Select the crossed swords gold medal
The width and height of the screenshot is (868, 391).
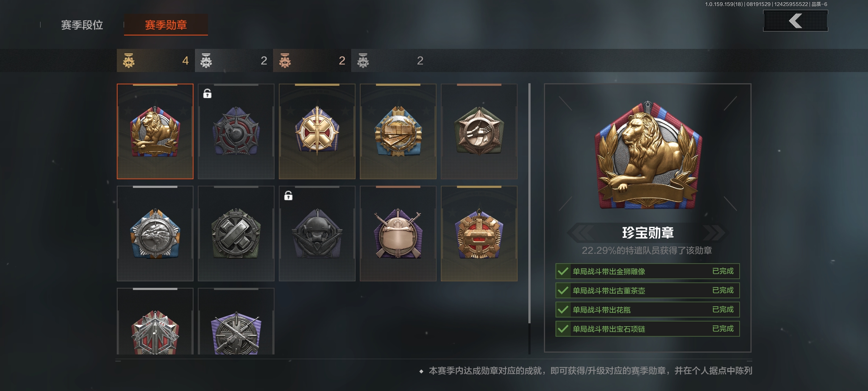(317, 131)
